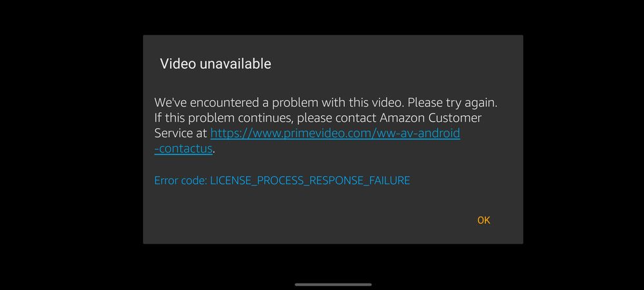Click the "We've encountered a problem" sentence
The height and width of the screenshot is (290, 644).
tap(279, 102)
